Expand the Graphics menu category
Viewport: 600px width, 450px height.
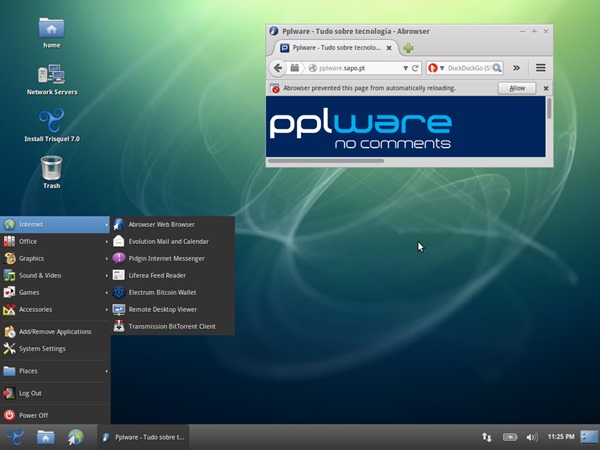[x=55, y=259]
